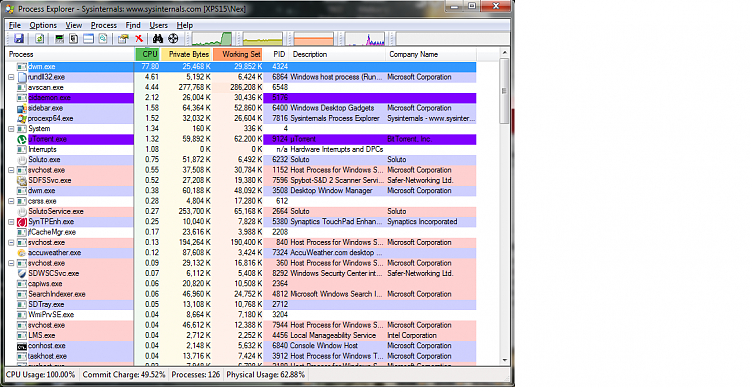This screenshot has width=750, height=387.
Task: Select the taskhost.exe process row
Action: (241, 356)
